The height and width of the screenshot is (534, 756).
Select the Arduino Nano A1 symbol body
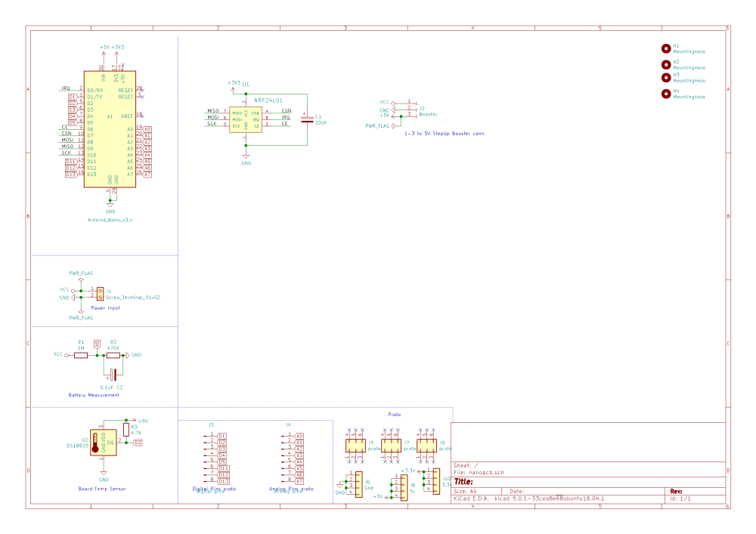[x=110, y=129]
